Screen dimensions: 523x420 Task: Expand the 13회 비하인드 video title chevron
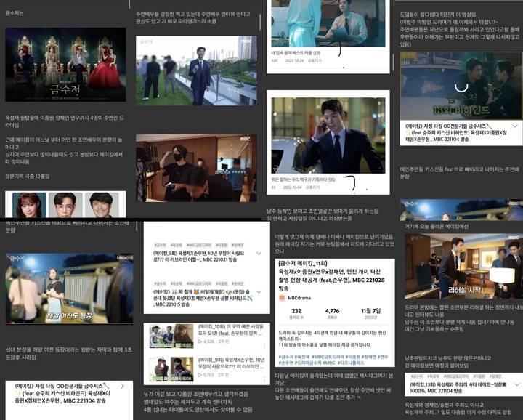515,126
